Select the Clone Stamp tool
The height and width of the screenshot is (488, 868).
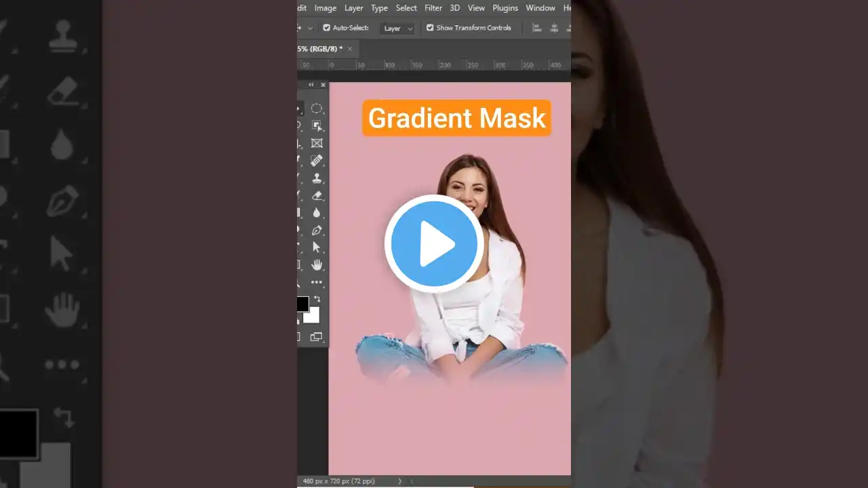(x=316, y=178)
